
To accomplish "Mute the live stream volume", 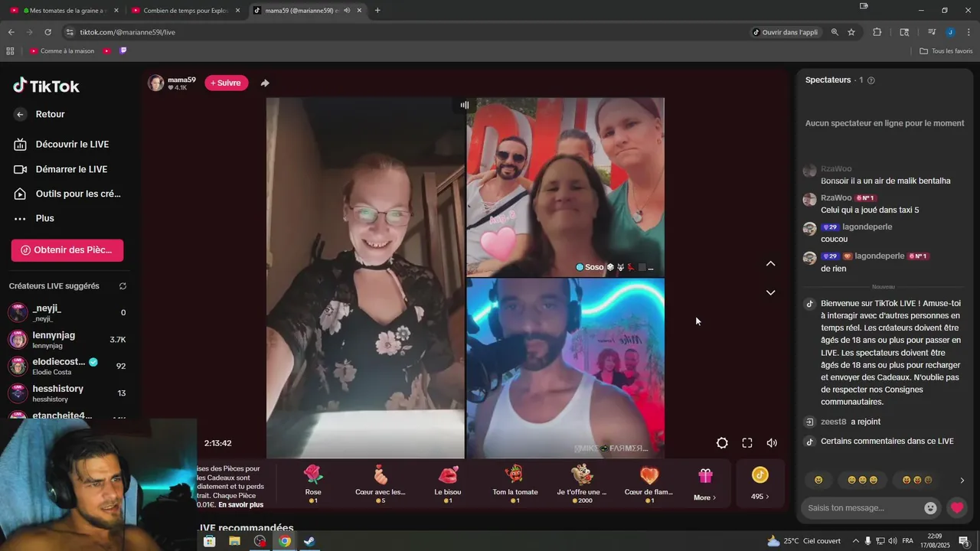I will tap(772, 443).
